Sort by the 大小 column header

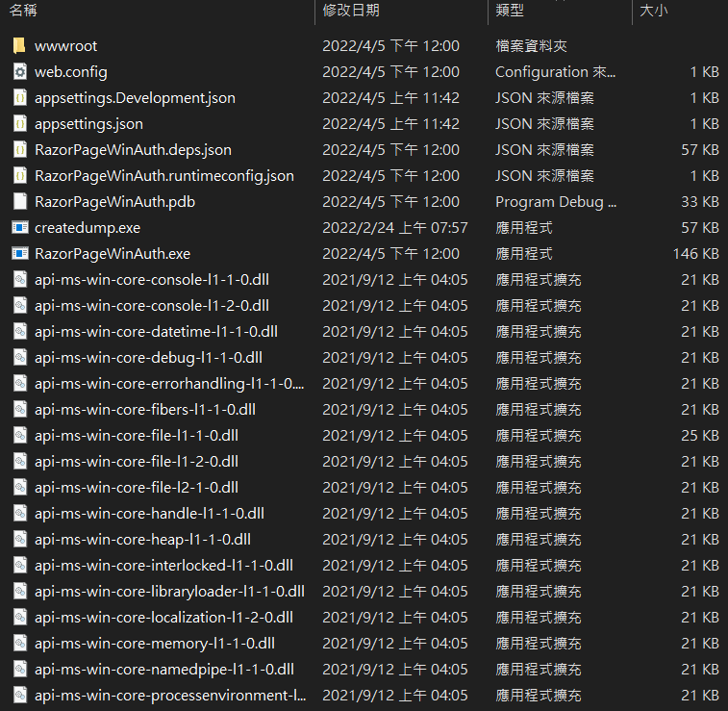[x=654, y=11]
